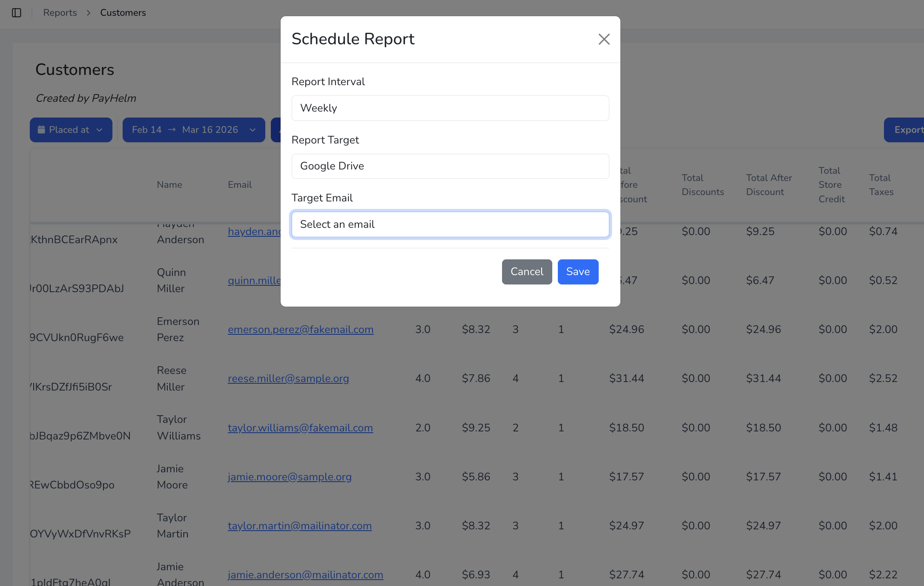Click the Total Taxes column header
Image resolution: width=924 pixels, height=586 pixels.
(881, 185)
